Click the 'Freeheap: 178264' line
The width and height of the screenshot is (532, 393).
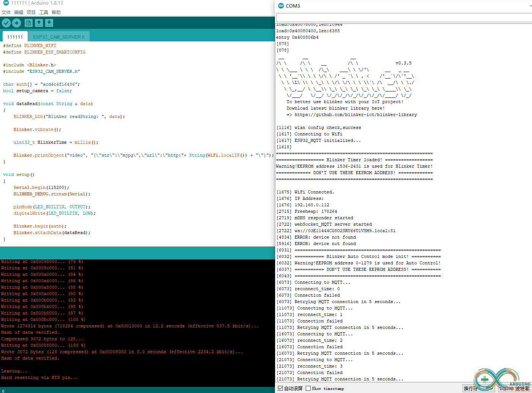307,211
